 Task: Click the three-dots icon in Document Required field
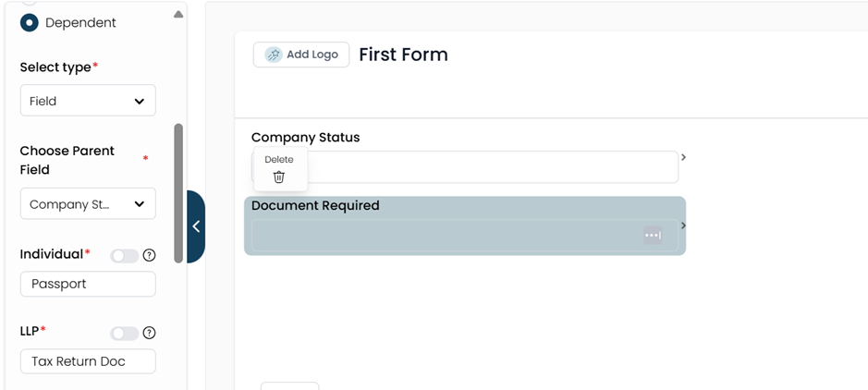(653, 235)
